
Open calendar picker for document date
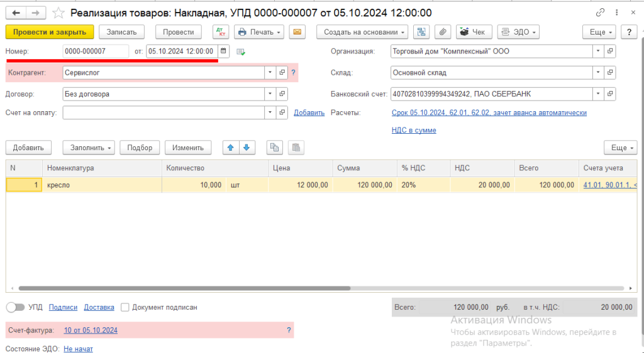(223, 52)
